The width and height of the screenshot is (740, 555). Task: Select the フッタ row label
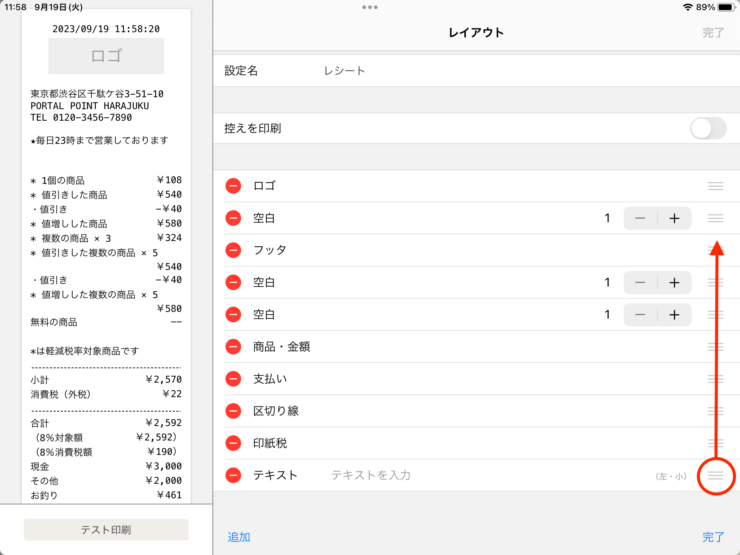pyautogui.click(x=269, y=250)
